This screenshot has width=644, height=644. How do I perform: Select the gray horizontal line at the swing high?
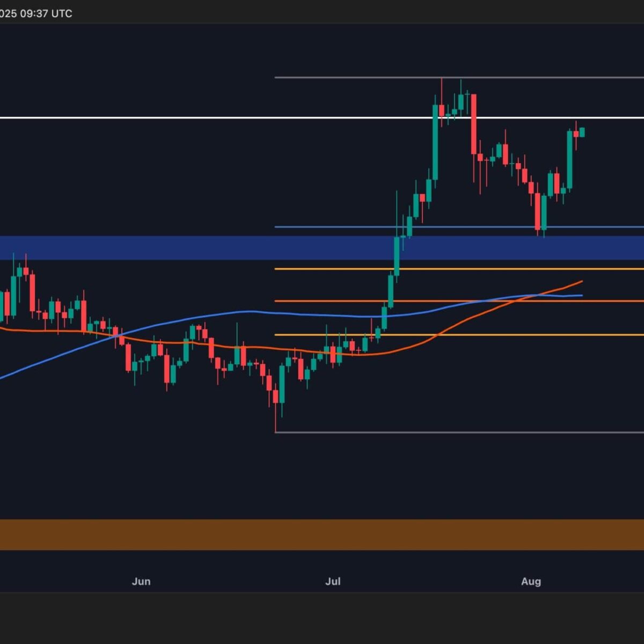click(459, 78)
